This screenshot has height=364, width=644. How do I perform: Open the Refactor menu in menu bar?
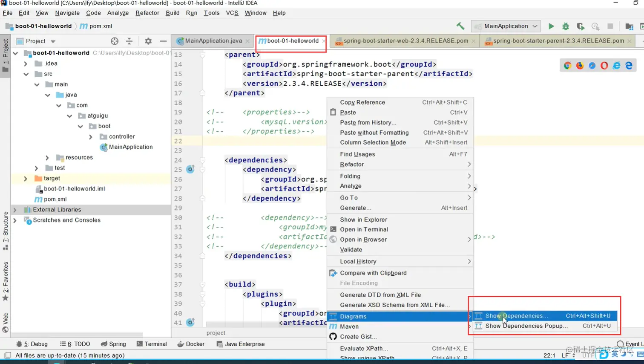point(147,13)
